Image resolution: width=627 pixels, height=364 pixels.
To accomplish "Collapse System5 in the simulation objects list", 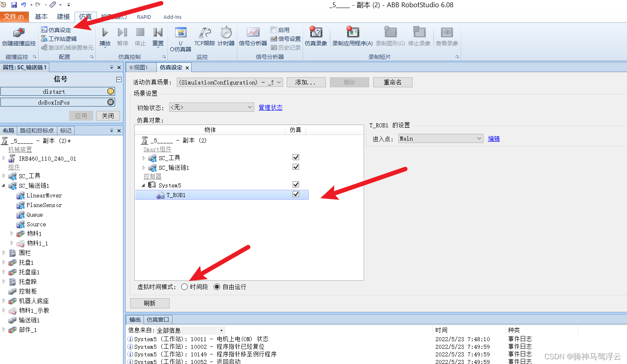I will pos(144,185).
